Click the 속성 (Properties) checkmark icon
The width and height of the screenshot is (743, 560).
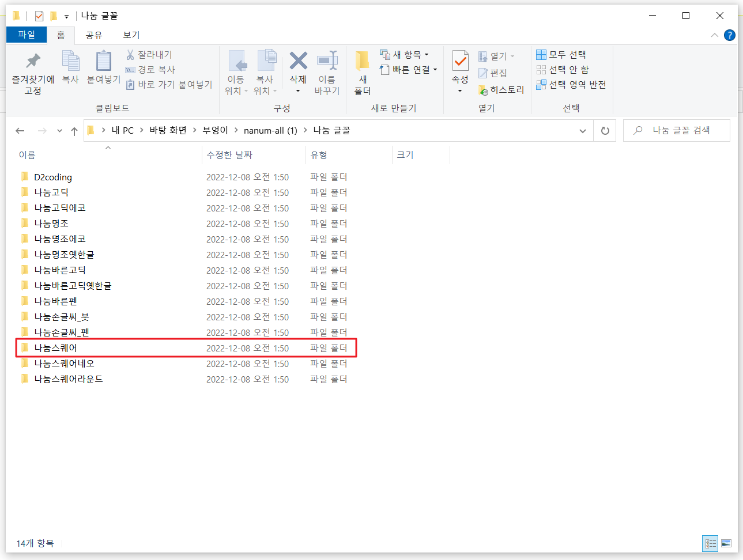coord(460,61)
